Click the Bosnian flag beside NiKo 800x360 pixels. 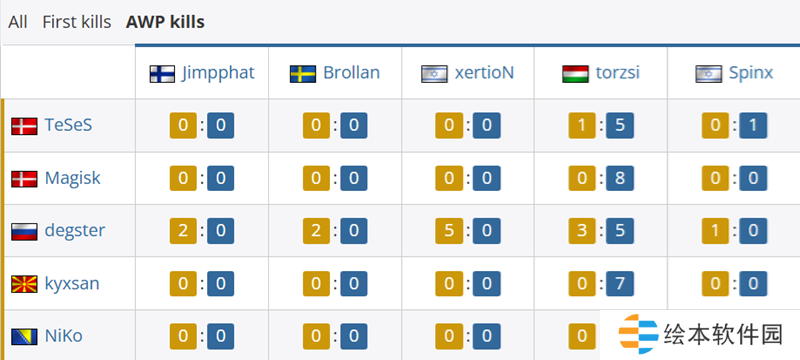pyautogui.click(x=24, y=337)
